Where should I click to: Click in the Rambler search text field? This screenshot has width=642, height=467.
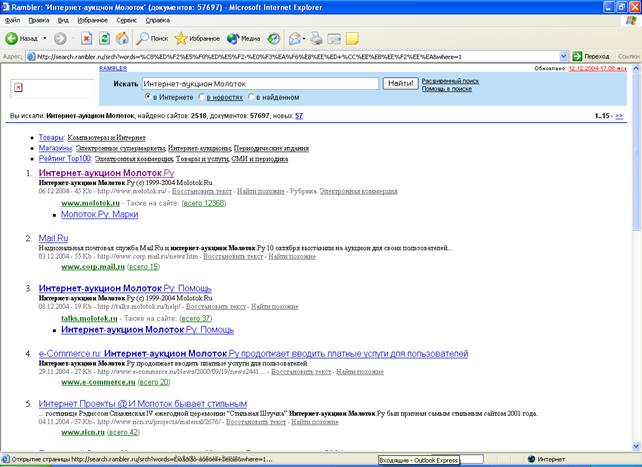(259, 84)
